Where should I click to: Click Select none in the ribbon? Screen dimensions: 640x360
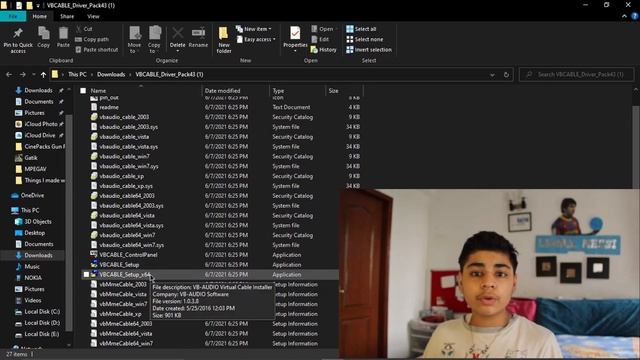(364, 39)
